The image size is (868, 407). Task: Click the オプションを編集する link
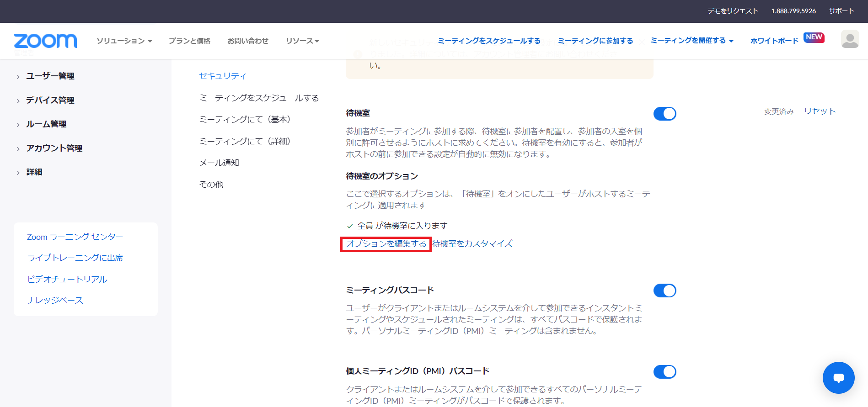click(x=386, y=244)
